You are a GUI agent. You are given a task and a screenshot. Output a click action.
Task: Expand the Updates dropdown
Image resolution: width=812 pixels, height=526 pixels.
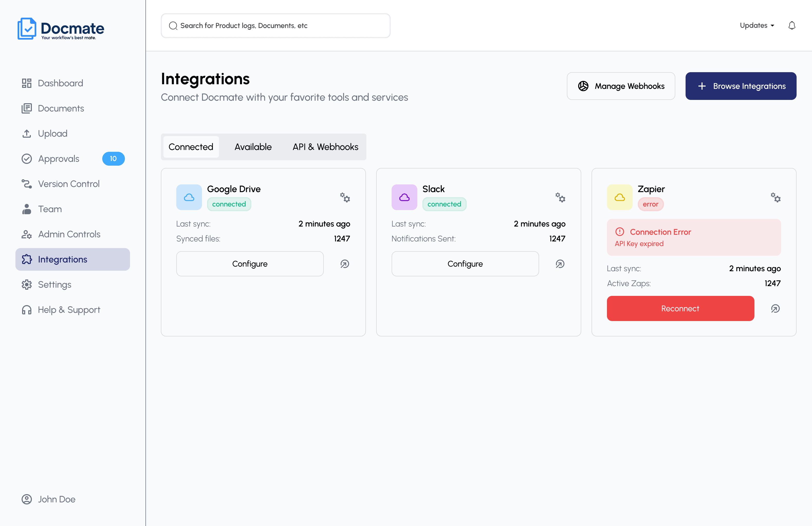(x=757, y=26)
